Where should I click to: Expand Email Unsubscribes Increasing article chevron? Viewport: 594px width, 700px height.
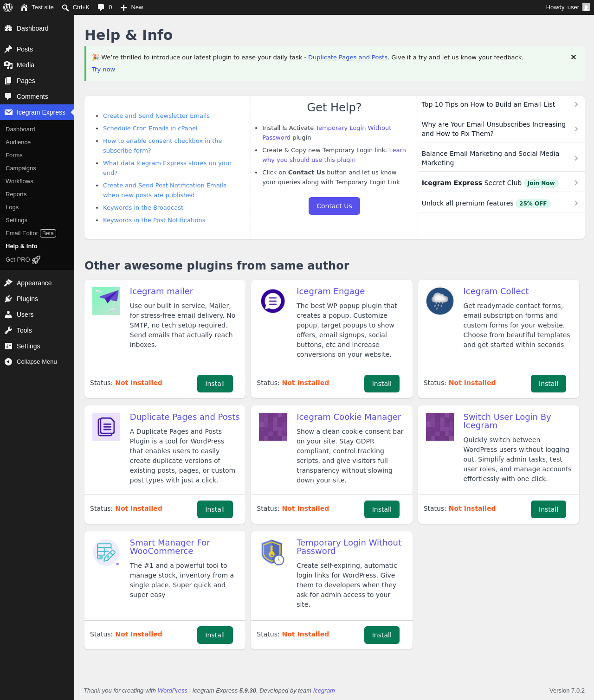click(576, 129)
